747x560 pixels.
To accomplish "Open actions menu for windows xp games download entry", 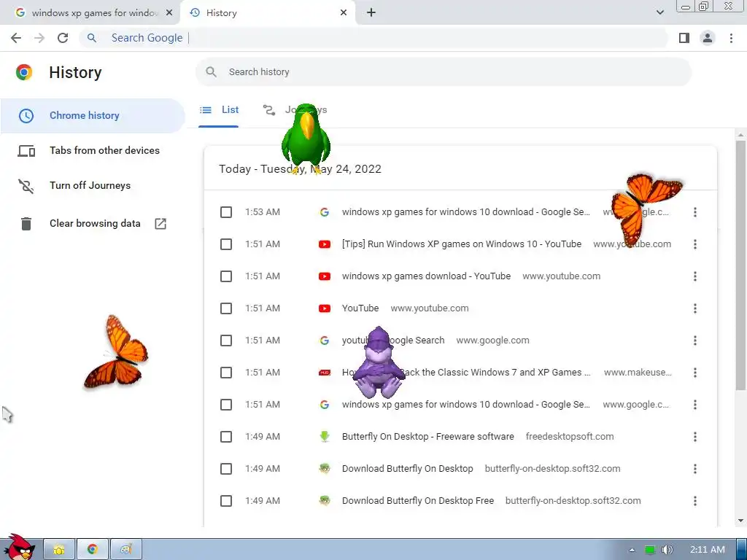I will pos(695,276).
